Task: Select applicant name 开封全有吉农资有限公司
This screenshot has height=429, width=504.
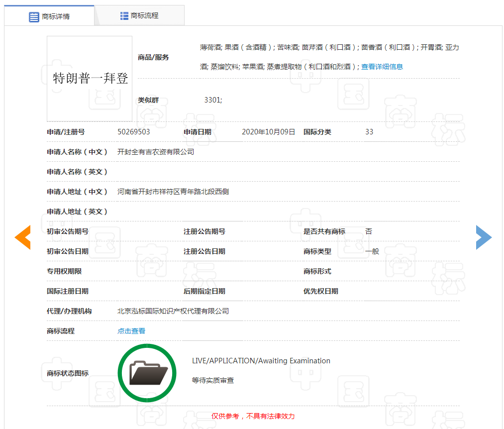Action: pyautogui.click(x=156, y=152)
